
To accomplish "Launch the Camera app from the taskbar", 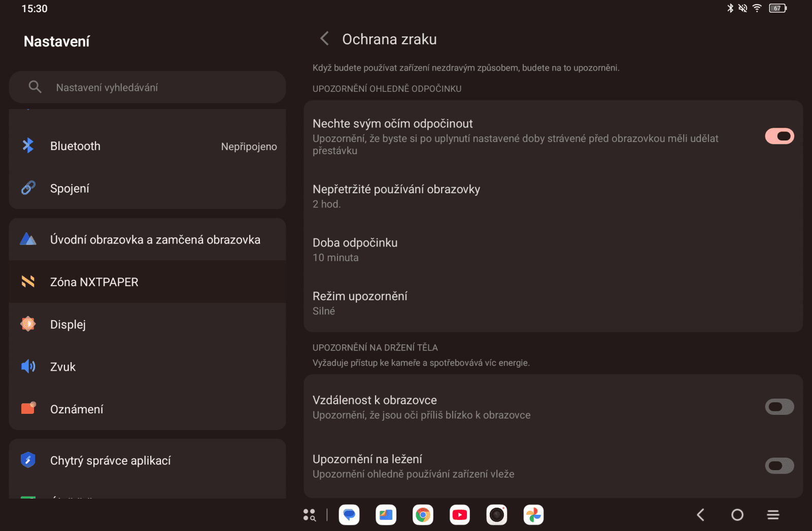I will click(497, 515).
